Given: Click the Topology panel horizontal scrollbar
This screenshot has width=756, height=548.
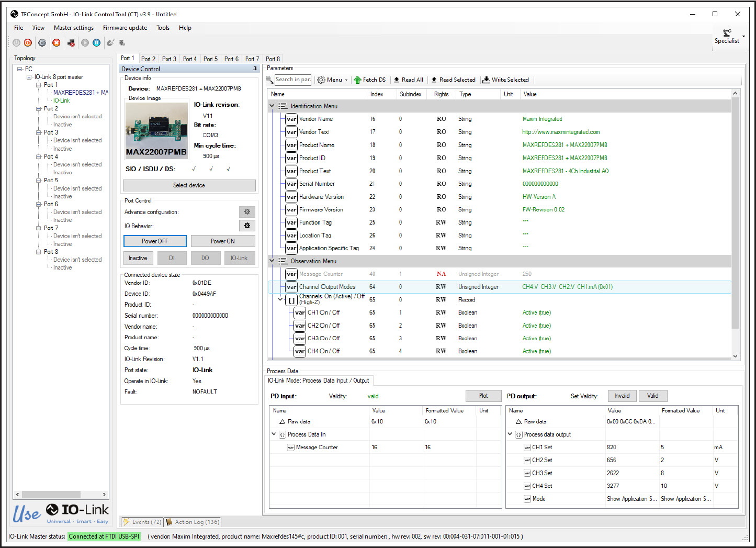Looking at the screenshot, I should [61, 494].
